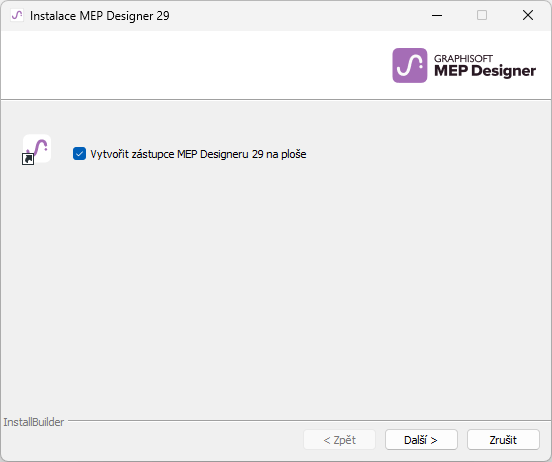This screenshot has height=462, width=552.
Task: Click "Vytvořit zástupce MEP Designeru 29 na ploše" label
Action: pos(198,154)
